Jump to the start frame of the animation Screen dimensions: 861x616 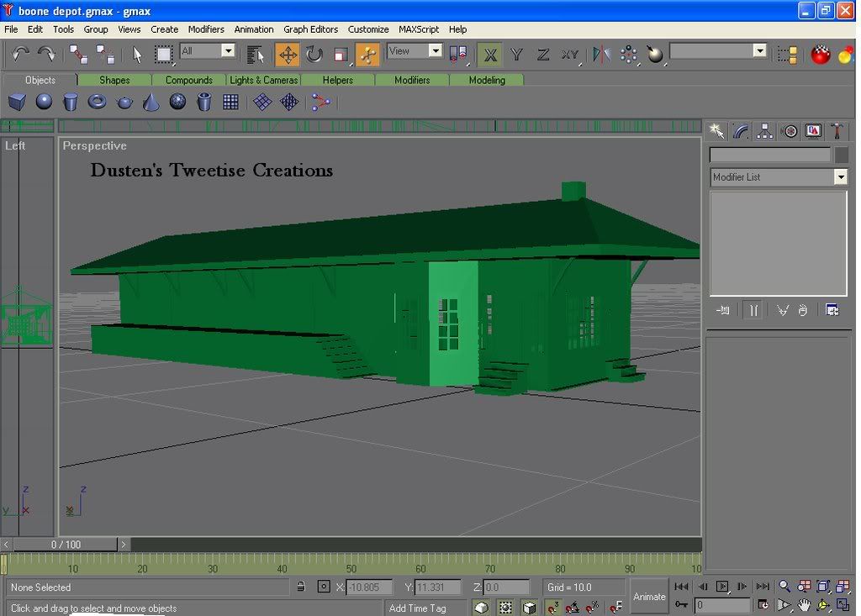681,587
